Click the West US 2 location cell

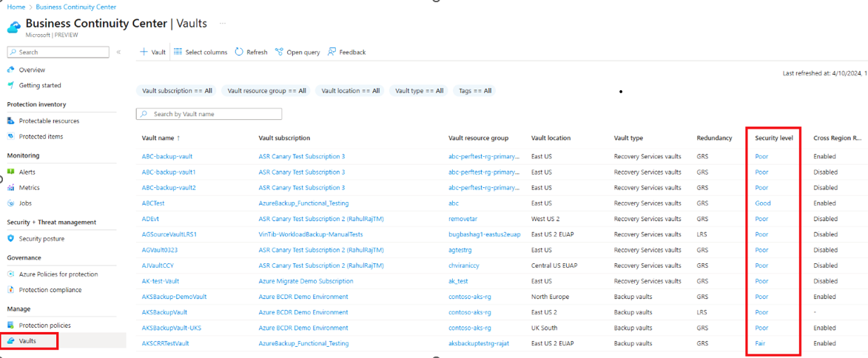click(x=545, y=218)
